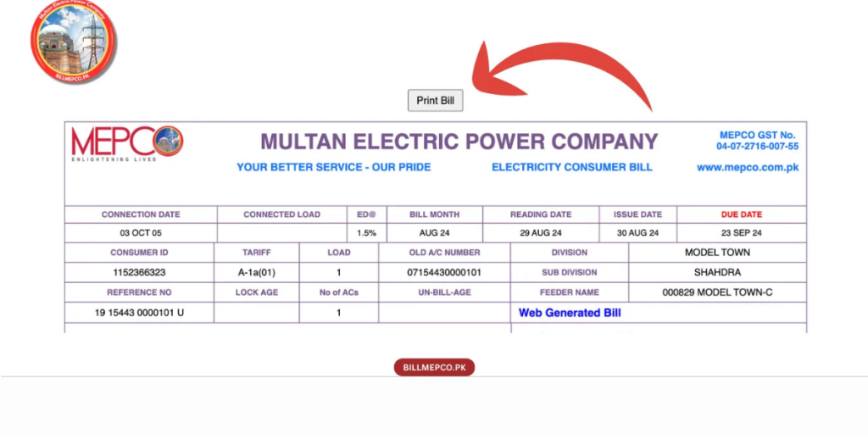Select the division value MODEL TOWN
This screenshot has height=434, width=868.
(x=717, y=253)
